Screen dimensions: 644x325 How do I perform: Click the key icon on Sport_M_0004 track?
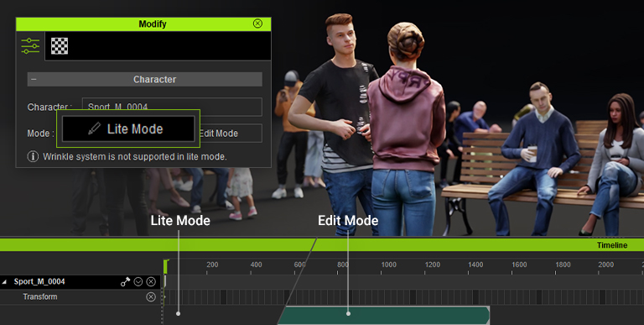click(125, 282)
